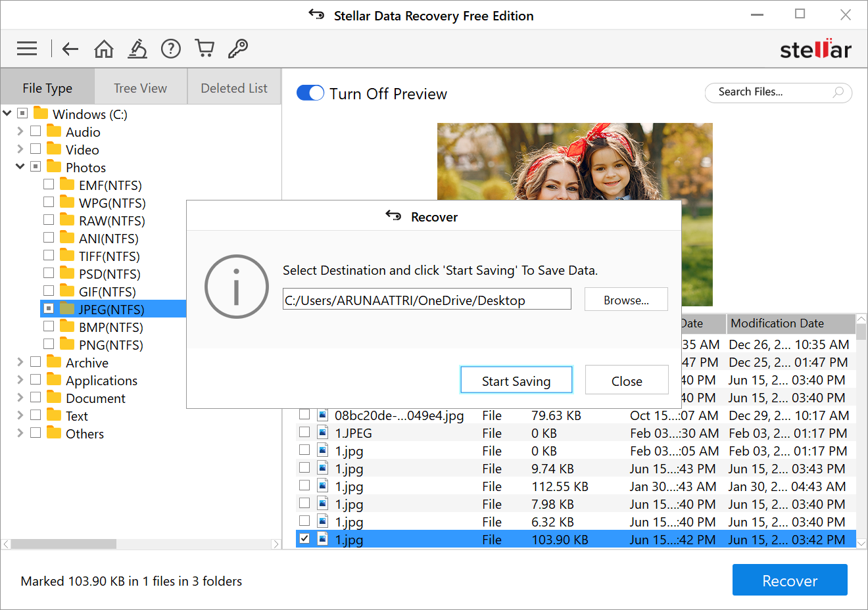Expand the Text tree node
The image size is (868, 610).
[20, 415]
